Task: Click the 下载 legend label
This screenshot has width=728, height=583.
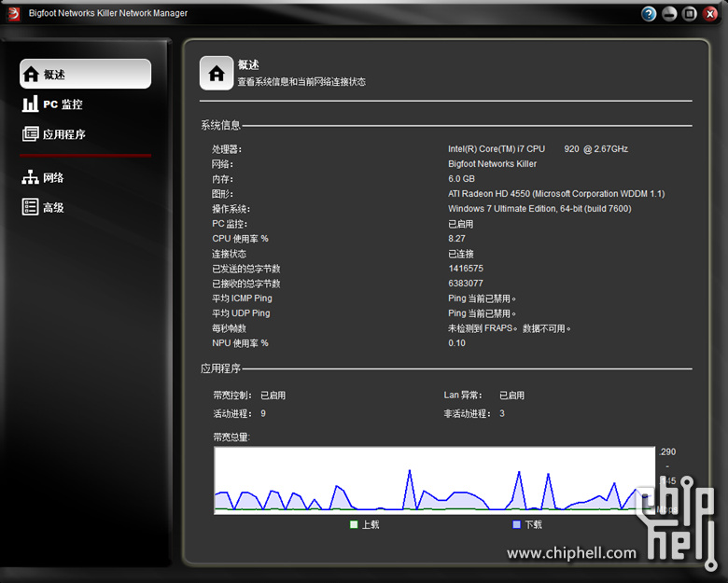Action: click(x=534, y=524)
